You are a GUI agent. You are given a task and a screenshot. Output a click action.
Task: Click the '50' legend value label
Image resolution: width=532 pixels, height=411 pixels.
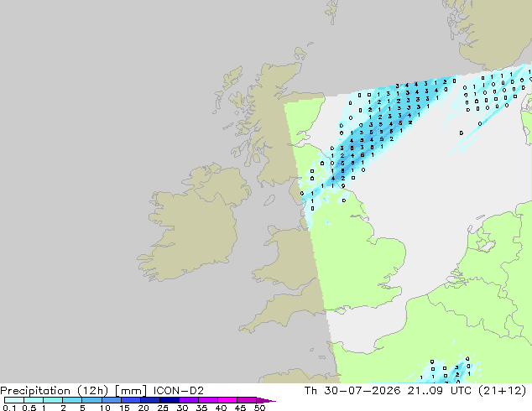click(260, 408)
